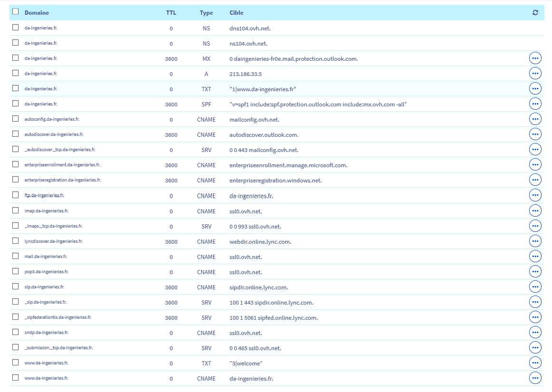Open actions menu for the MX record
The height and width of the screenshot is (392, 552).
pyautogui.click(x=535, y=58)
